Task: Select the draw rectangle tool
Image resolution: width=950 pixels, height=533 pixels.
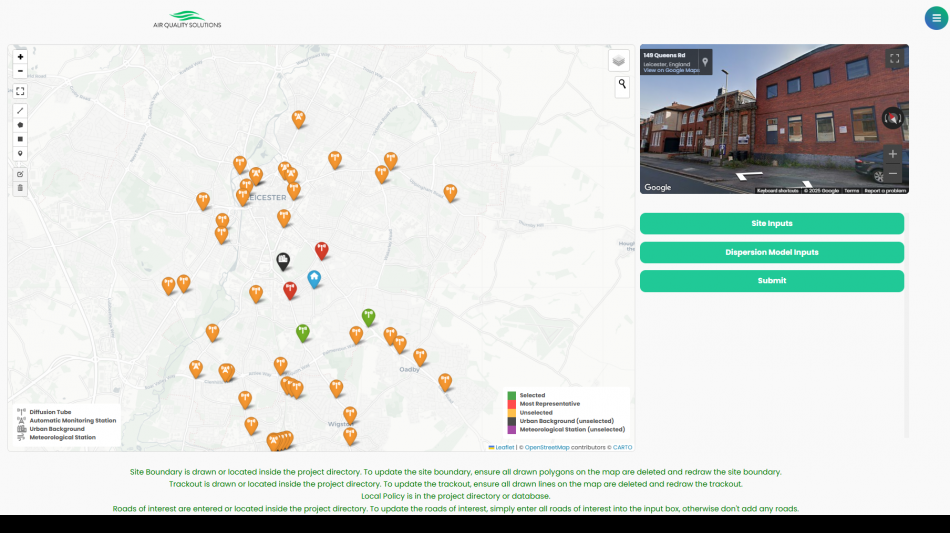Action: point(20,139)
